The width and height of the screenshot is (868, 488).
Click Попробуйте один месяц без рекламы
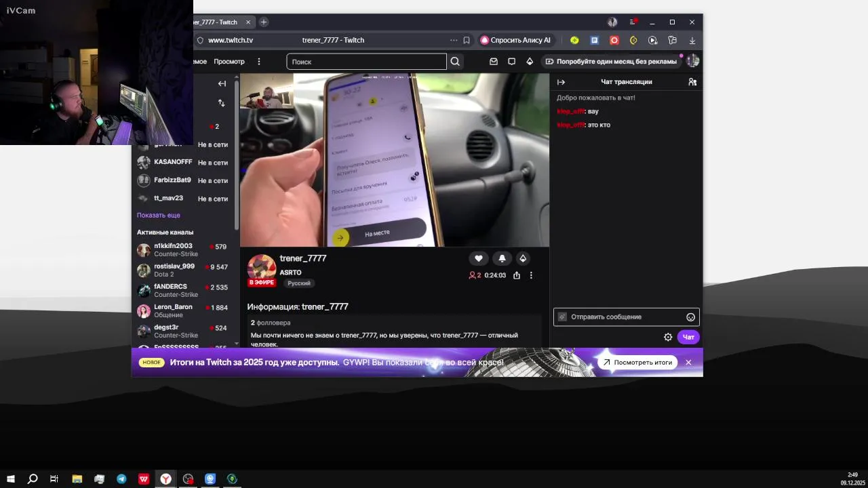point(611,62)
